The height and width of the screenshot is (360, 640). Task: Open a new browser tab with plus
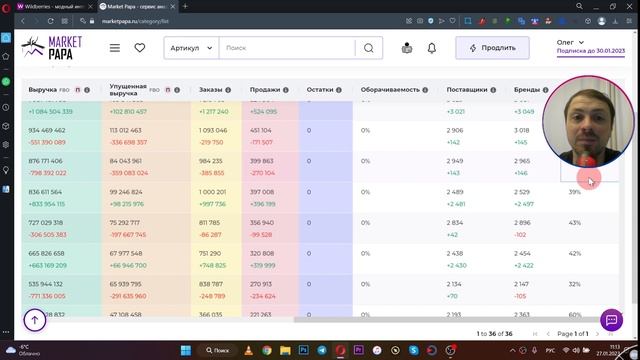tap(185, 6)
